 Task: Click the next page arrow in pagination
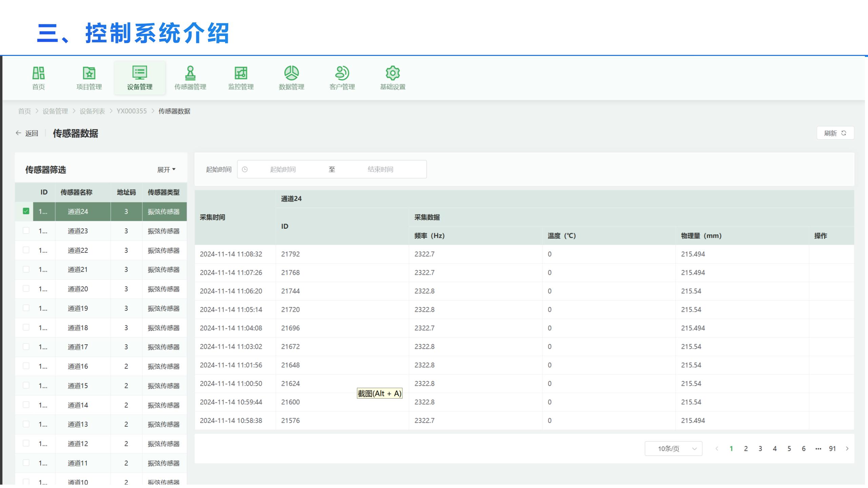pyautogui.click(x=847, y=449)
